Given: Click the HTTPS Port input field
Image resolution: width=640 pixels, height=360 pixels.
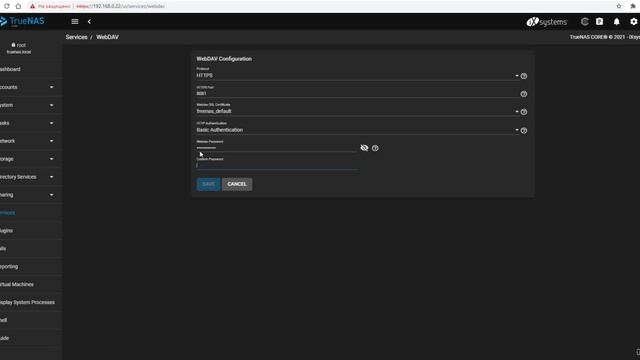Looking at the screenshot, I should tap(358, 93).
